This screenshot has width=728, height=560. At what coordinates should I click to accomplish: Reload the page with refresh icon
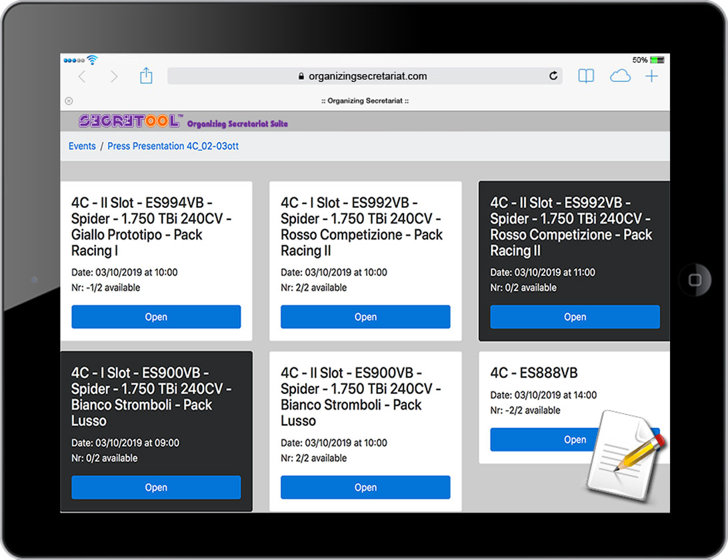[x=553, y=76]
